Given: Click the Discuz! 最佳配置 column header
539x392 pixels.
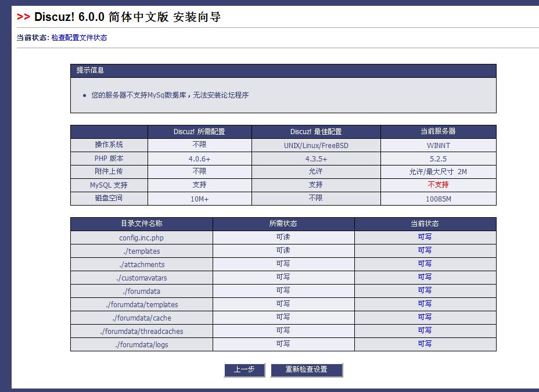Looking at the screenshot, I should click(316, 132).
